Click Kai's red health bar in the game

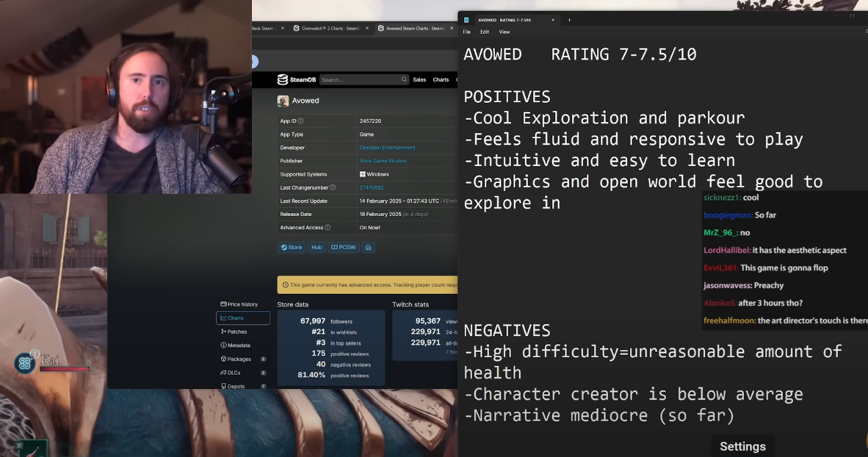pos(64,369)
